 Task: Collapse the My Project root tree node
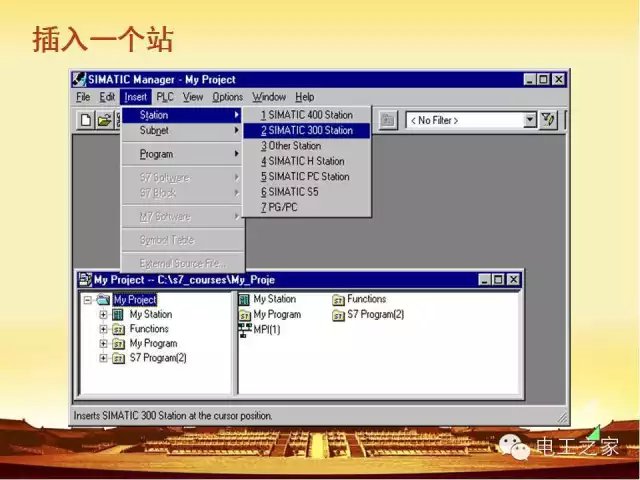tap(88, 299)
